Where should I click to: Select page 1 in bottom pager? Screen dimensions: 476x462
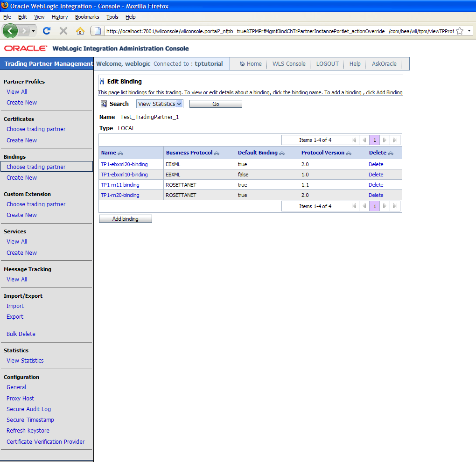pos(375,206)
